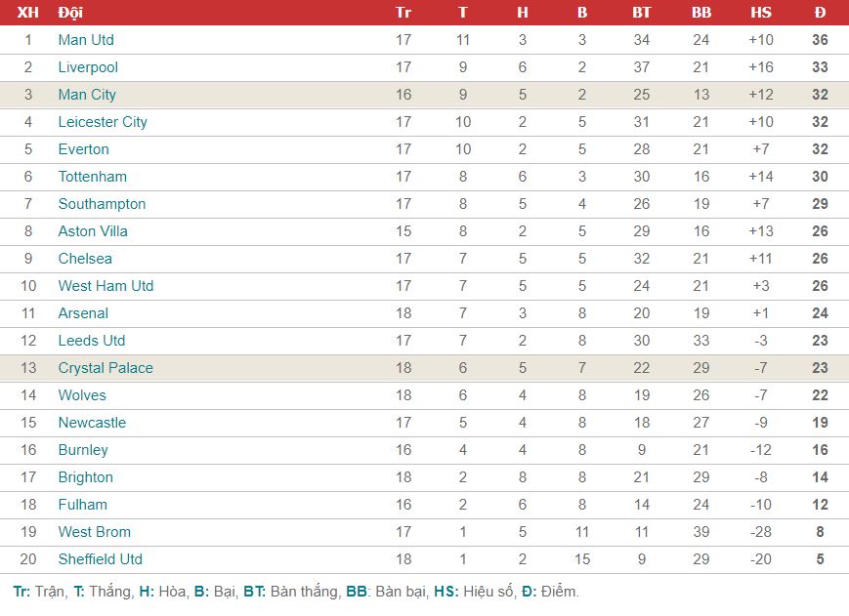
Task: Open the Leeds Utd team link
Action: pyautogui.click(x=92, y=340)
